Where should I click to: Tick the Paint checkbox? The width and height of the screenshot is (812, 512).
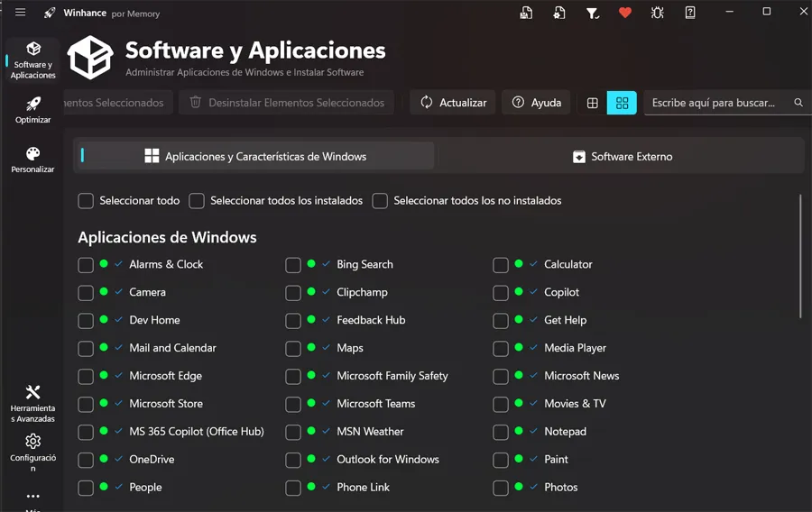pyautogui.click(x=500, y=461)
